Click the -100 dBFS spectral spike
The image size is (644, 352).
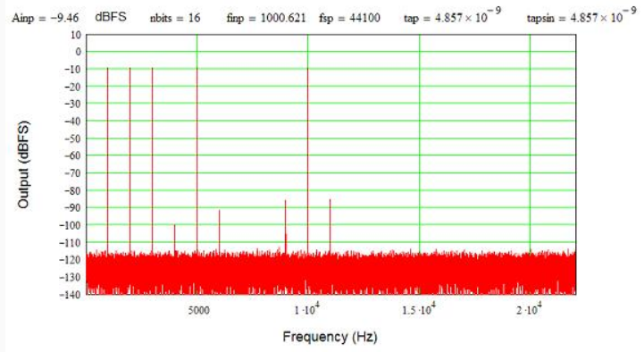point(174,239)
